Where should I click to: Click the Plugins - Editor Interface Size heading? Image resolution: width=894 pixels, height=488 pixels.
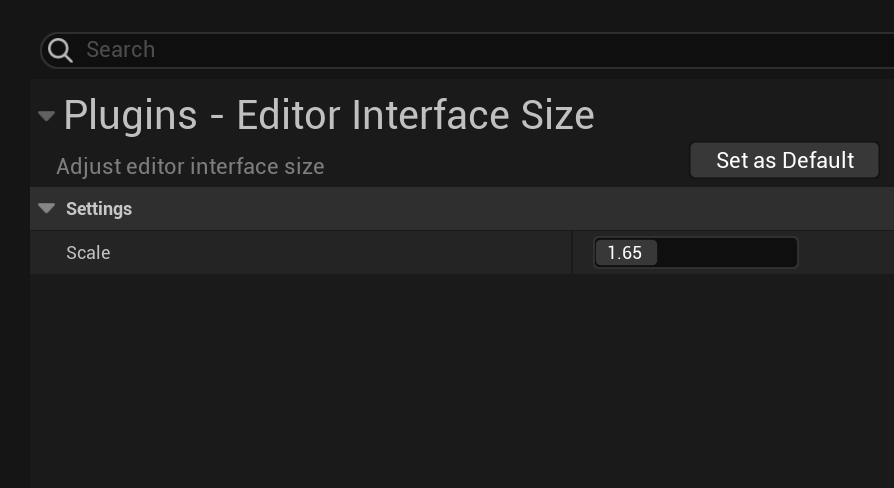(x=329, y=116)
